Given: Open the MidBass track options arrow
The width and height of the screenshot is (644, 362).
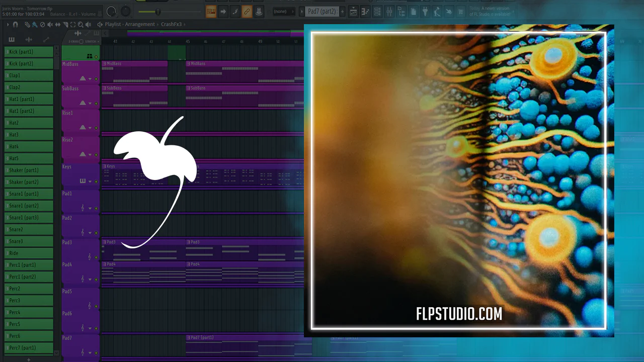Looking at the screenshot, I should click(90, 79).
